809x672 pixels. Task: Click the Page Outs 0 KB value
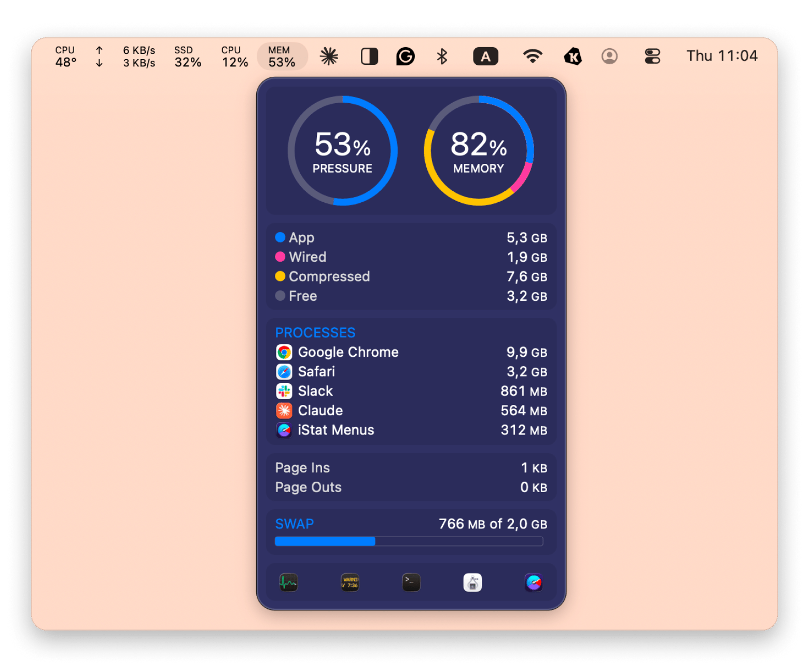pos(534,487)
